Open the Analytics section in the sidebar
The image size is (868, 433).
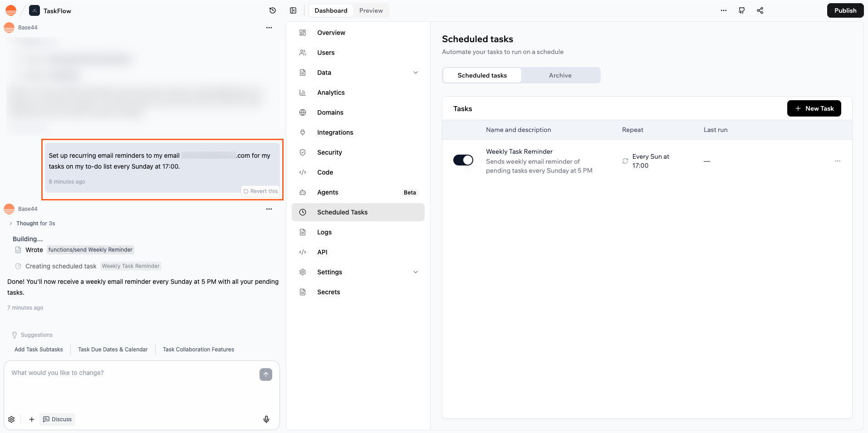330,92
